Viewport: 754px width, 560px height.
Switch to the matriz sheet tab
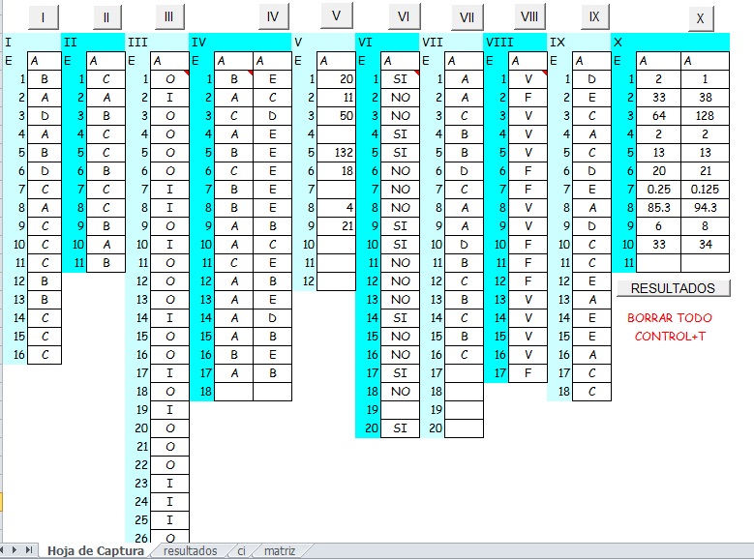click(x=280, y=551)
